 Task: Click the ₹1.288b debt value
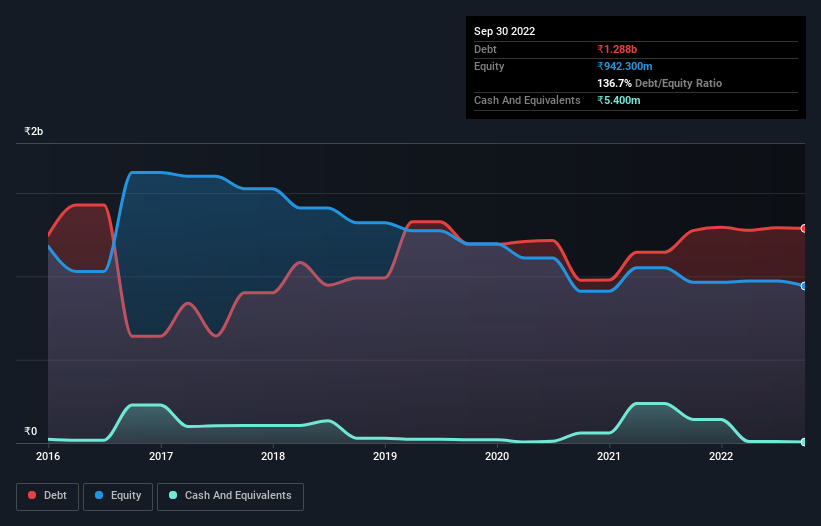[617, 49]
